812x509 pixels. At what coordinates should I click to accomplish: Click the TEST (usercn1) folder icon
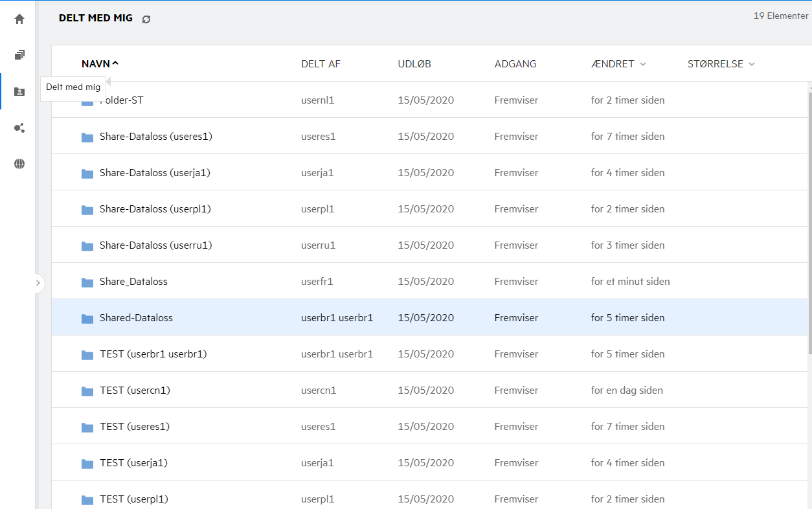[87, 391]
